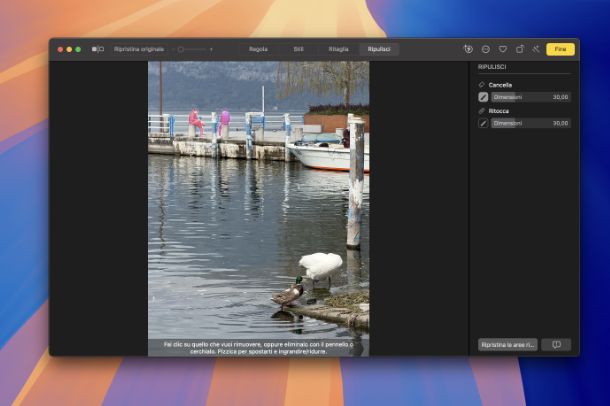This screenshot has width=610, height=406.
Task: Click the Cancella label text
Action: click(x=500, y=85)
